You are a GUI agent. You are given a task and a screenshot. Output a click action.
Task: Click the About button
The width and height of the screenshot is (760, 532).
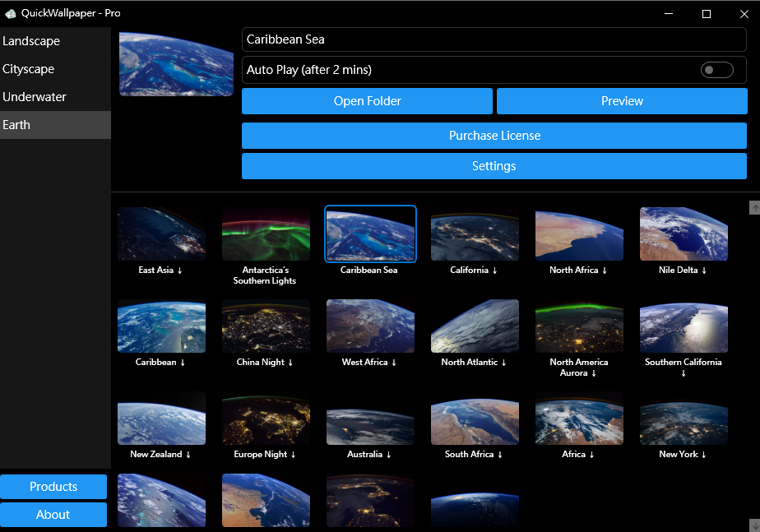(x=53, y=515)
